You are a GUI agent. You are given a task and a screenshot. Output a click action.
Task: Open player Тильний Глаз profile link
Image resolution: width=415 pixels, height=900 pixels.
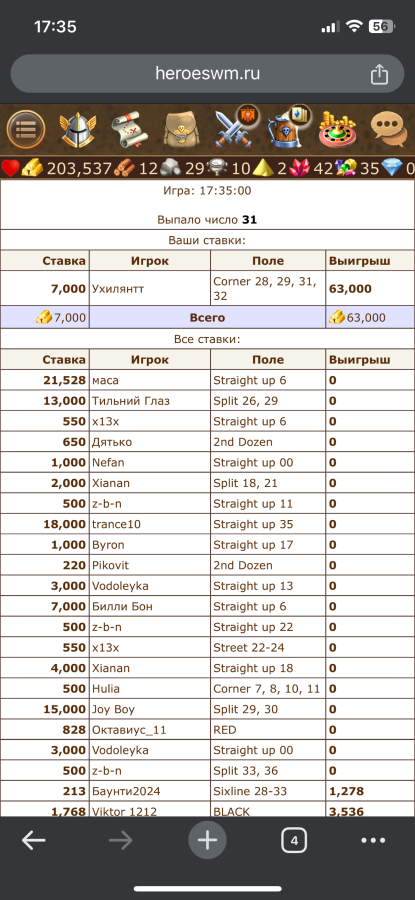coord(131,401)
